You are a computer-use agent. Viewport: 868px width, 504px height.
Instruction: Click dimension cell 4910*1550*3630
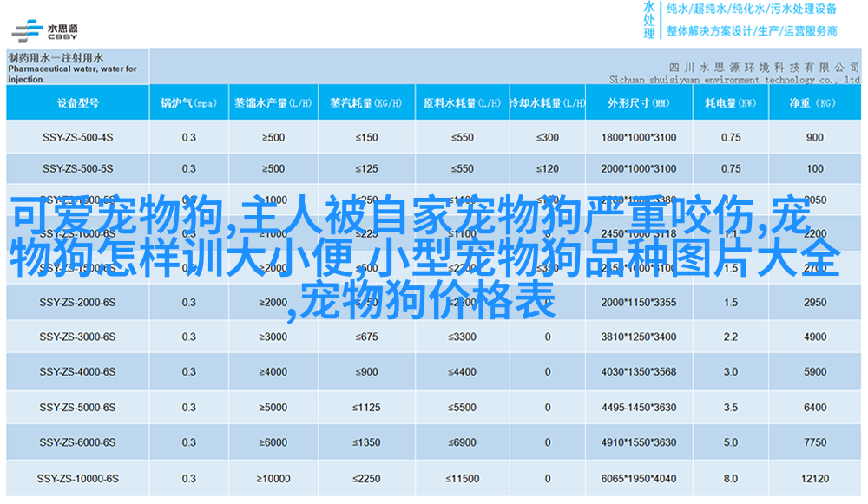639,442
